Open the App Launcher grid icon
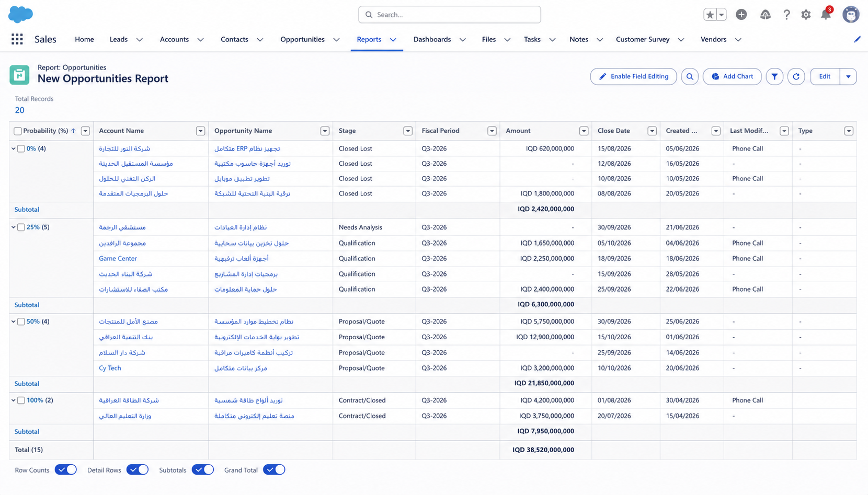The image size is (868, 495). [x=17, y=39]
